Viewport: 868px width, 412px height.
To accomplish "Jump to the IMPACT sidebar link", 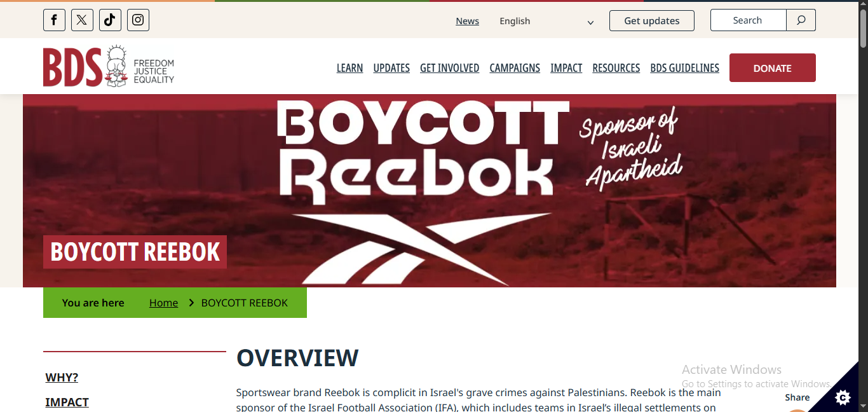I will (x=67, y=402).
